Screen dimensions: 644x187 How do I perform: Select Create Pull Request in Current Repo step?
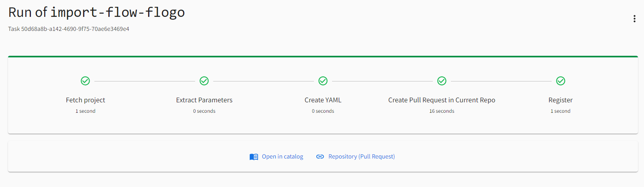click(442, 100)
